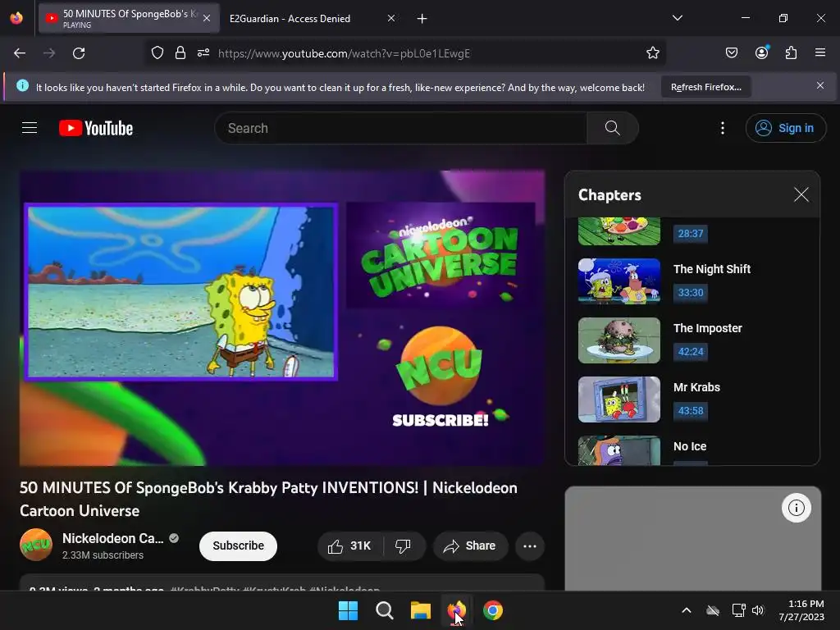The image size is (840, 630).
Task: Open Firefox account menu
Action: point(761,53)
